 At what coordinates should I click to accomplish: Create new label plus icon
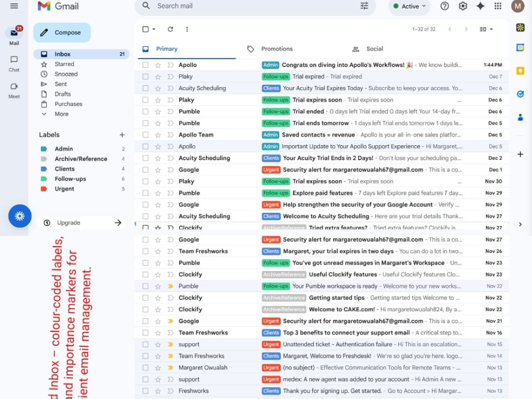[x=122, y=135]
